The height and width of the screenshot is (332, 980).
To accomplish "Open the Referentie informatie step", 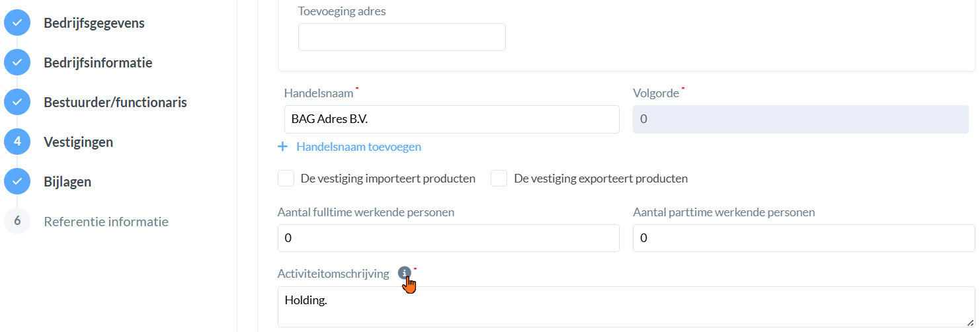I will (106, 222).
